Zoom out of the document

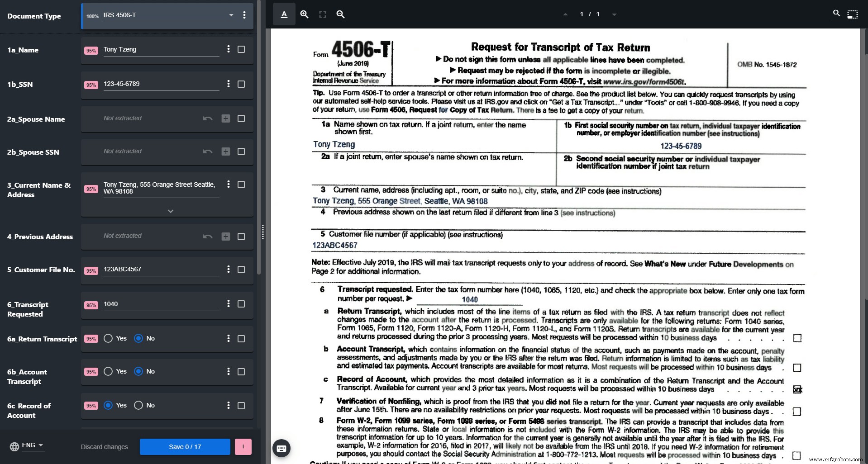[x=340, y=14]
